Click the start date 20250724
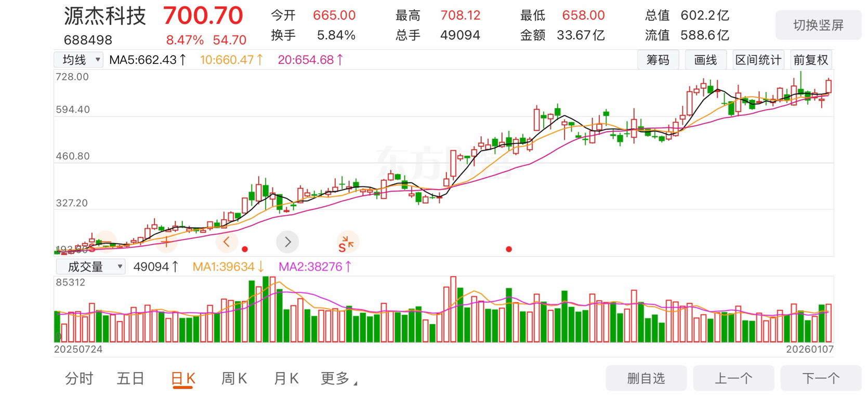This screenshot has width=868, height=399. [78, 349]
